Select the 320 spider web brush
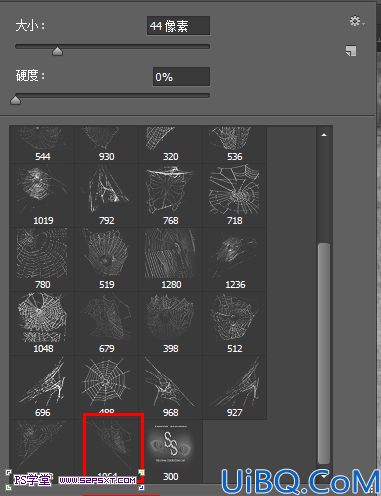Viewport: 381px width, 496px height. tap(170, 145)
